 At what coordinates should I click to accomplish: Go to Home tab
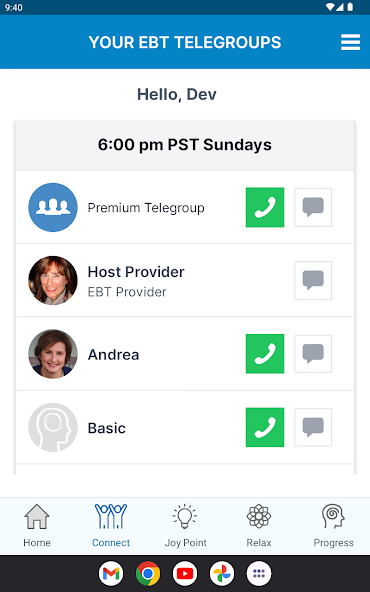click(37, 526)
